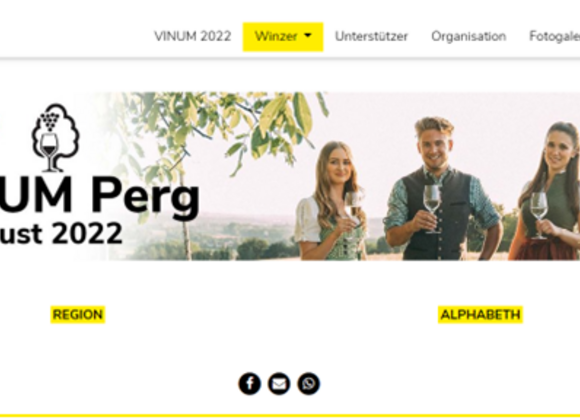Image resolution: width=580 pixels, height=420 pixels.
Task: Click the email envelope share icon
Action: pos(279,384)
